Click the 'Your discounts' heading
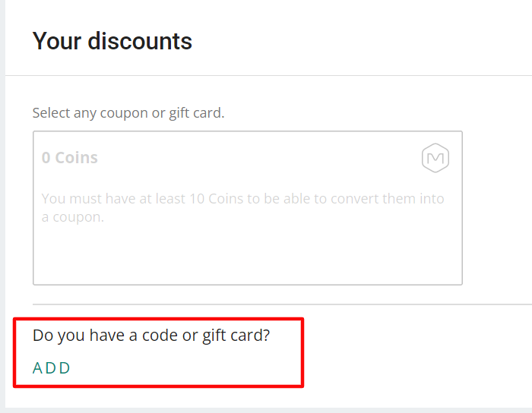Image resolution: width=532 pixels, height=413 pixels. [112, 41]
